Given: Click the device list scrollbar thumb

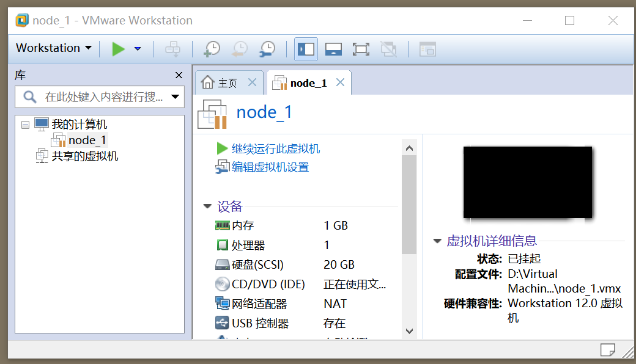Looking at the screenshot, I should [409, 205].
